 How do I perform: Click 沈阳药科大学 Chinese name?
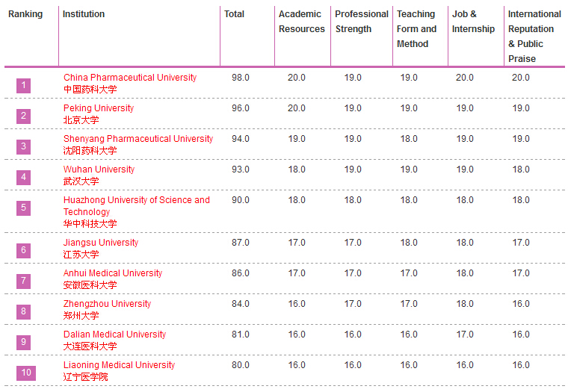[x=90, y=151]
